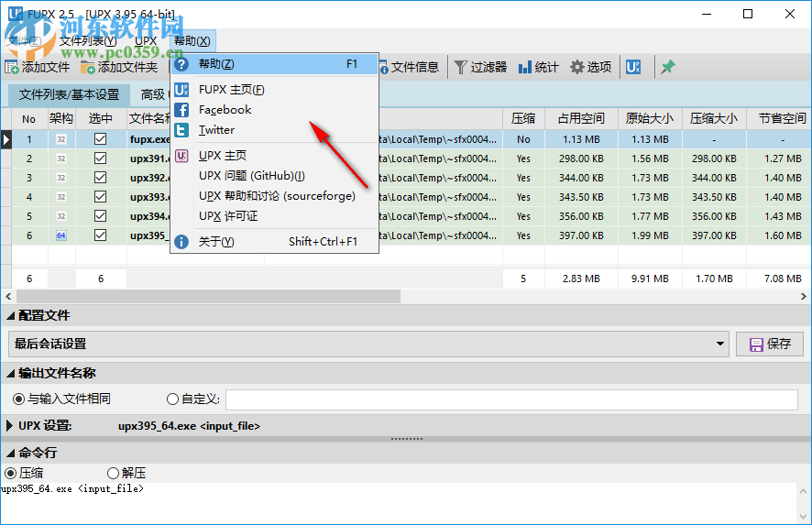This screenshot has width=812, height=525.
Task: Sort by Original Size (原始大小) header
Action: click(x=650, y=119)
